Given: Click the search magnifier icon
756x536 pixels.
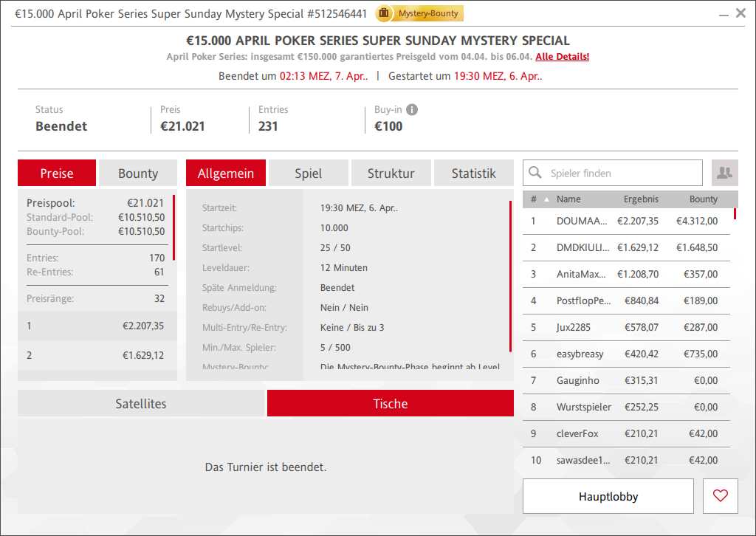Looking at the screenshot, I should click(535, 173).
